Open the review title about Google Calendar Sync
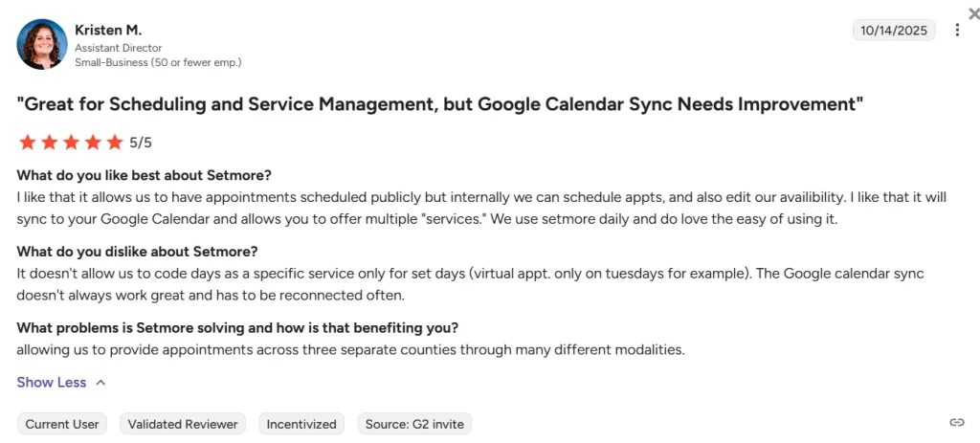980x443 pixels. 440,103
